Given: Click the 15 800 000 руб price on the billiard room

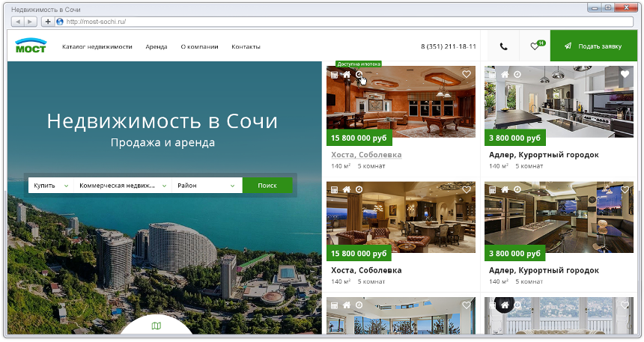Looking at the screenshot, I should pos(359,138).
